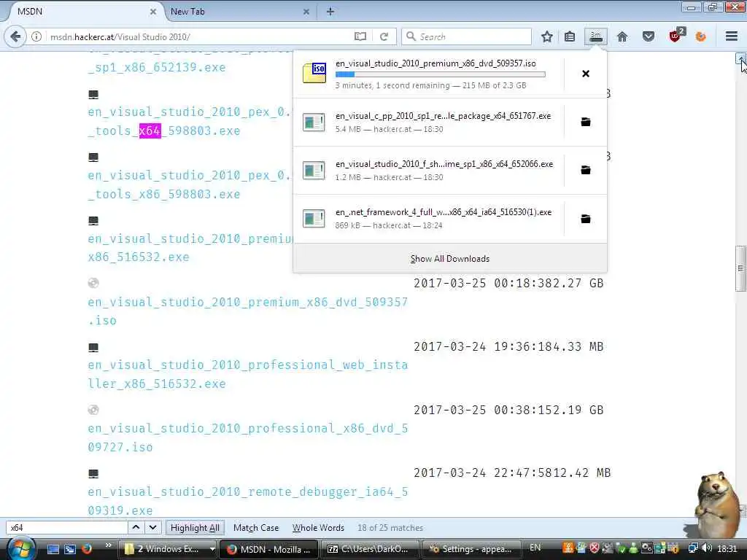This screenshot has height=560, width=747.
Task: Open link ending _sp1_x86_652139.exe
Action: tap(156, 67)
